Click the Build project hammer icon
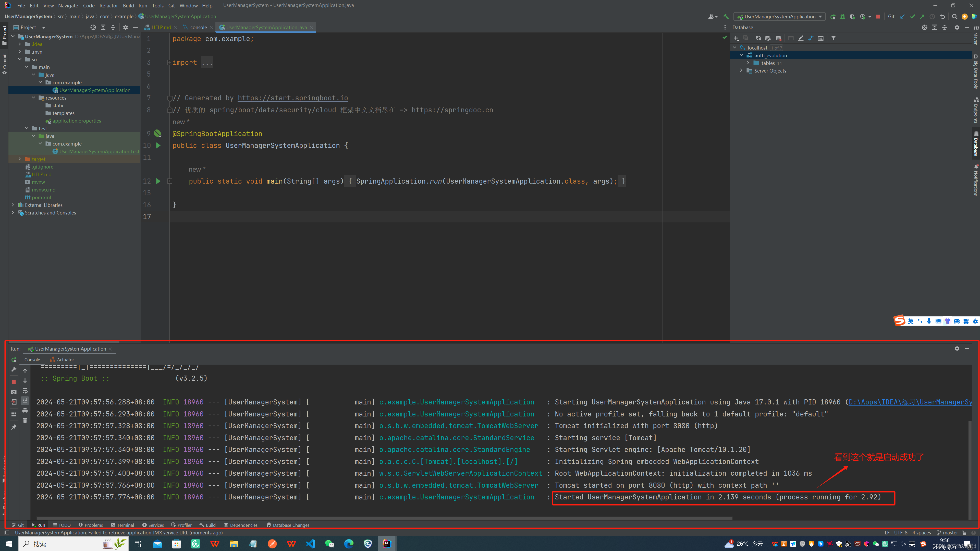Image resolution: width=980 pixels, height=551 pixels. [726, 16]
